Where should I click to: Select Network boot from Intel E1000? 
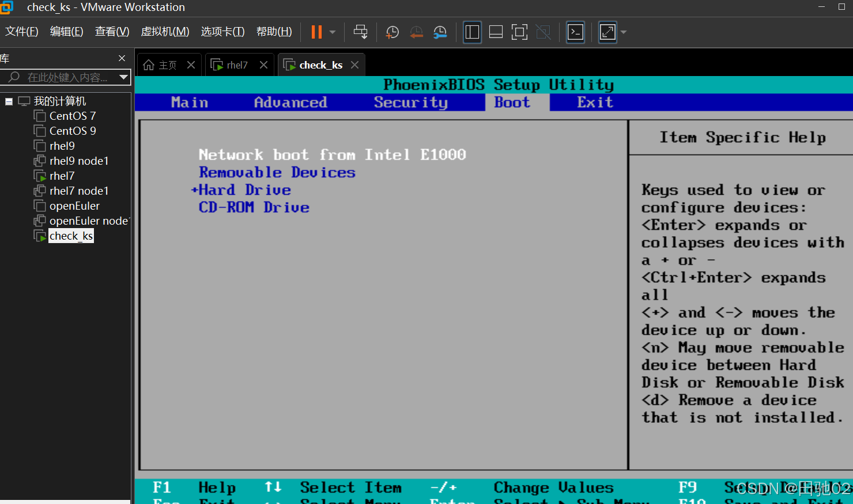(332, 154)
